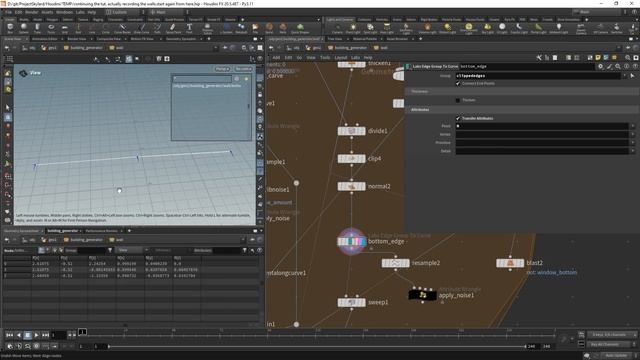Screen dimensions: 640x360
Task: Select the Sky Light shelf tool
Action: [x=487, y=28]
